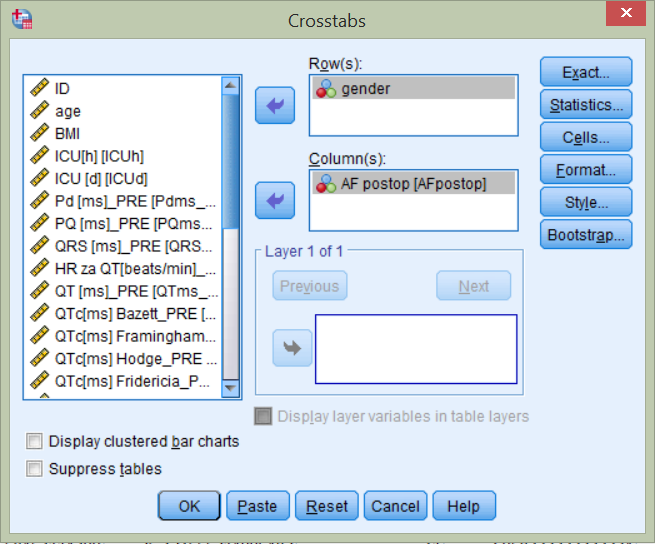655x544 pixels.
Task: Click the blue arrow beside Row(s) box
Action: (x=274, y=104)
